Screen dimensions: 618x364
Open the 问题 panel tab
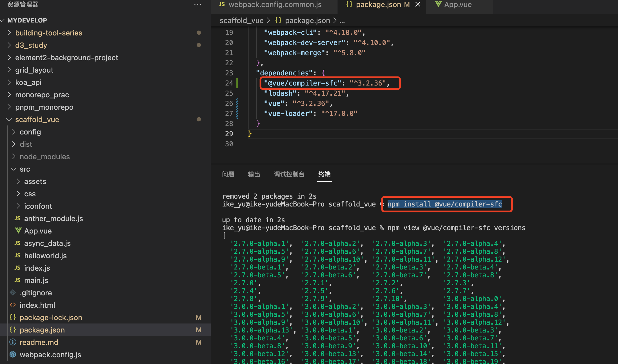(228, 174)
